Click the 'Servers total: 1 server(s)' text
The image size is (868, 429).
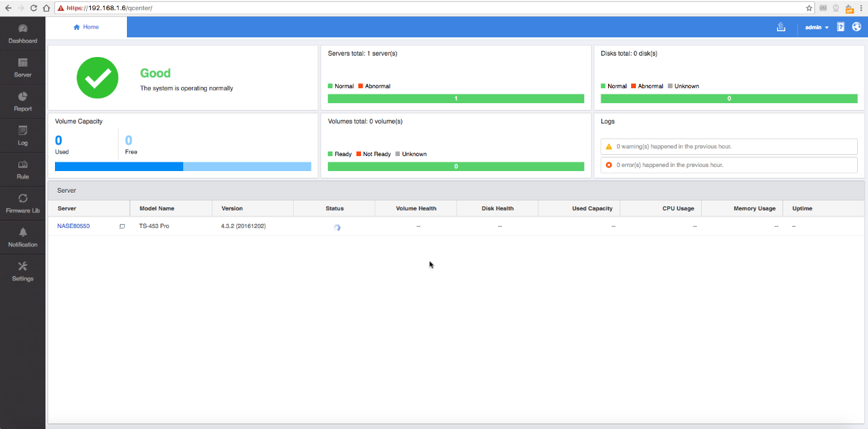pos(362,54)
